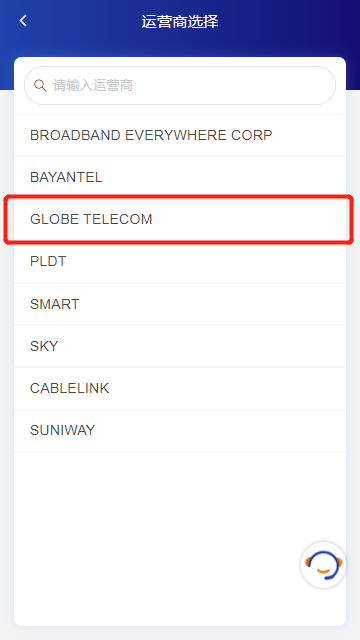Pick CABLELINK as the provider

pos(180,388)
